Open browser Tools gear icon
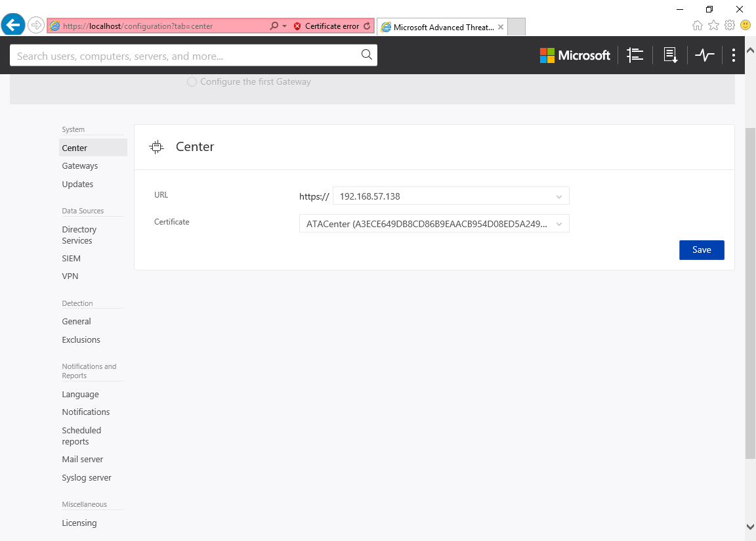Image resolution: width=756 pixels, height=541 pixels. [730, 25]
